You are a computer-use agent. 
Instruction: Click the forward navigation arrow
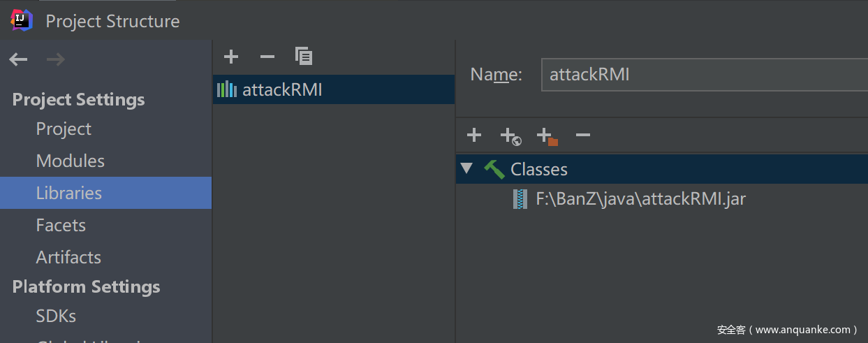pyautogui.click(x=55, y=60)
